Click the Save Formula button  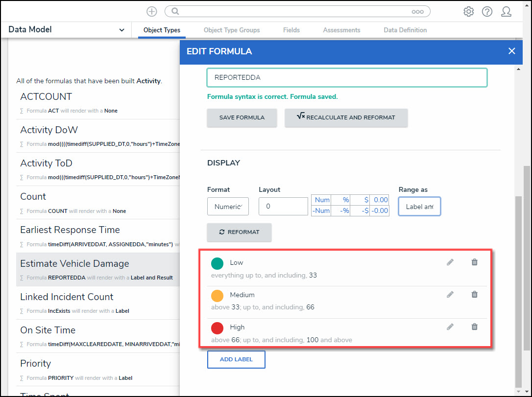tap(242, 117)
